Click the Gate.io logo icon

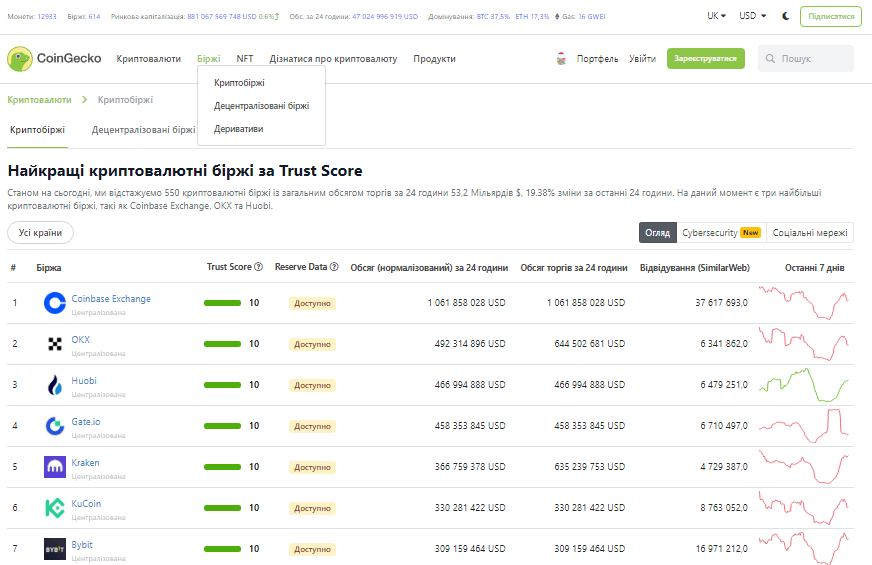(54, 426)
